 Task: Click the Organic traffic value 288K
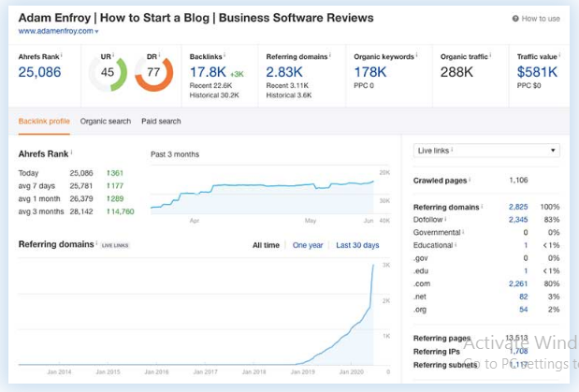(456, 72)
